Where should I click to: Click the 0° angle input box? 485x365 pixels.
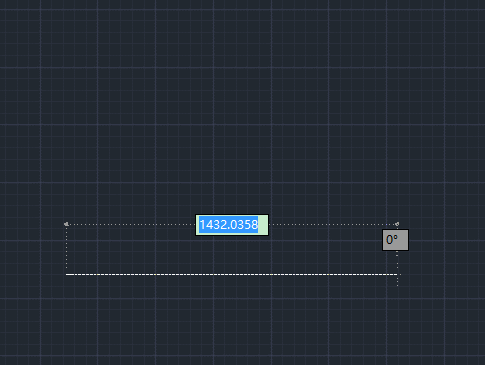pyautogui.click(x=395, y=240)
